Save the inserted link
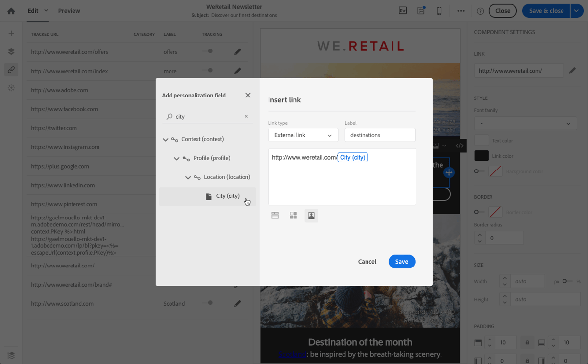Image resolution: width=588 pixels, height=364 pixels. pos(401,261)
